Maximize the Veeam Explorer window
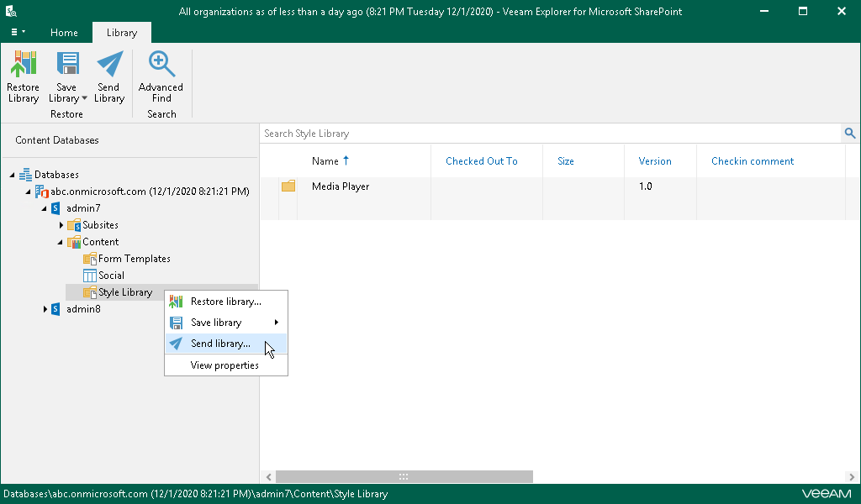The width and height of the screenshot is (861, 504). 803,11
